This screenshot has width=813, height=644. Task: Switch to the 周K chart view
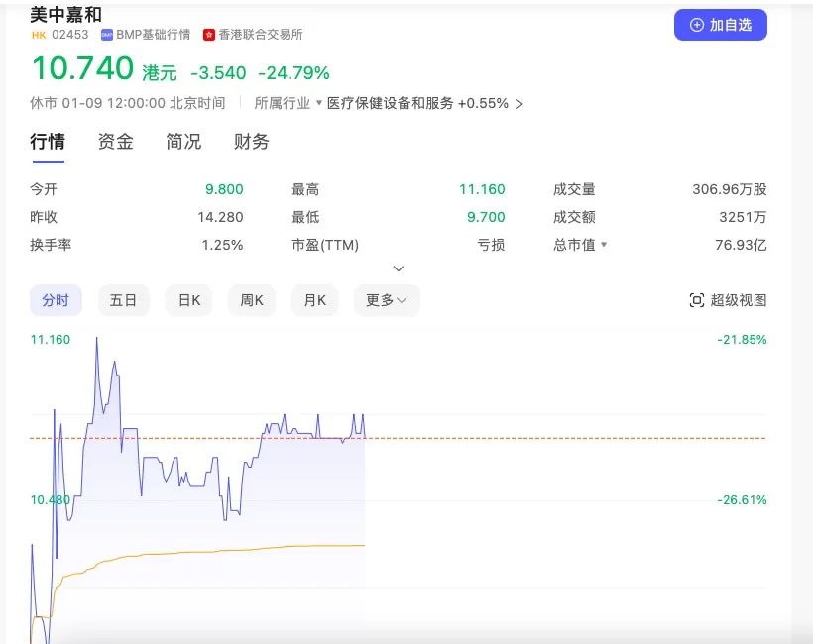click(251, 299)
